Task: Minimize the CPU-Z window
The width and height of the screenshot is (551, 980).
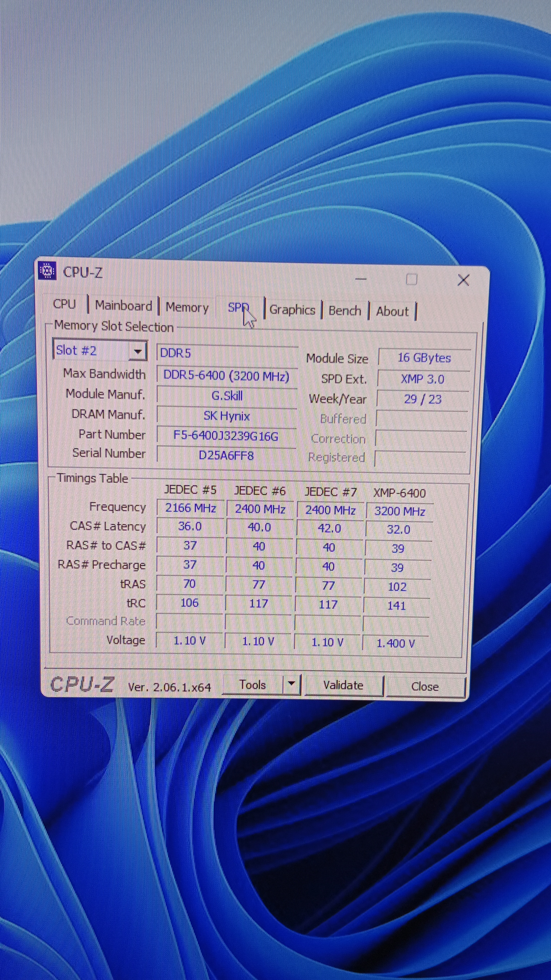Action: pyautogui.click(x=361, y=279)
